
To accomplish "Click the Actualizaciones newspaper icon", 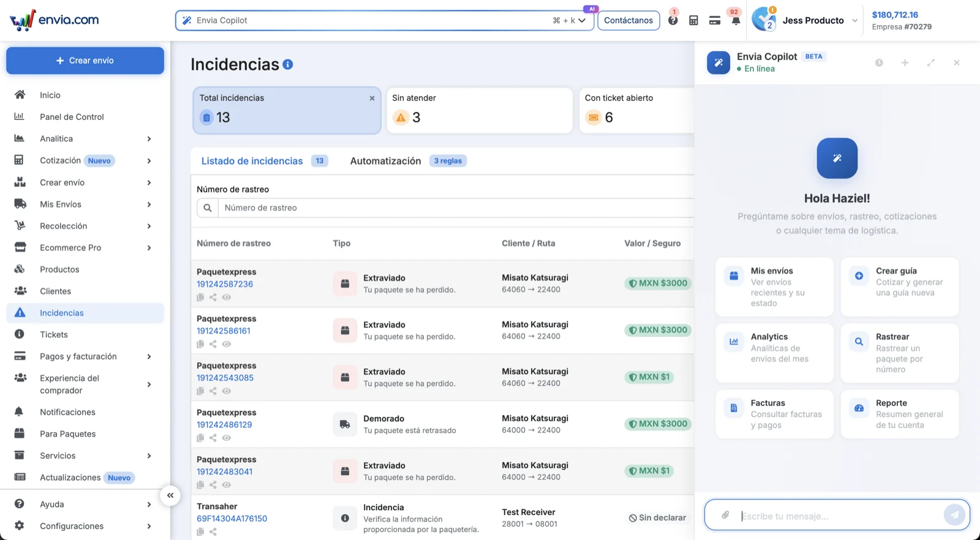I will [20, 477].
